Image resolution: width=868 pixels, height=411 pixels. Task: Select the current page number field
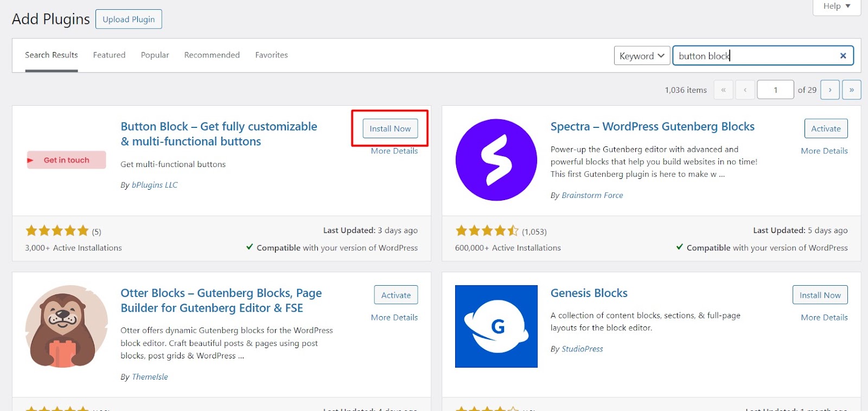point(776,89)
